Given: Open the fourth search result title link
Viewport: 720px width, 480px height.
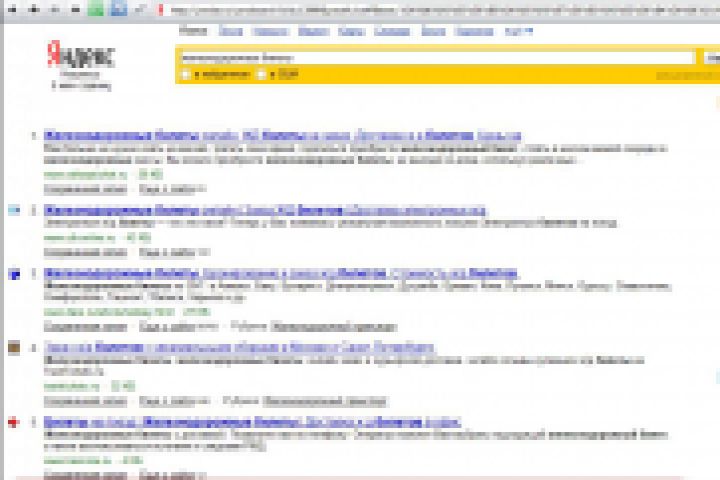Looking at the screenshot, I should click(x=239, y=347).
